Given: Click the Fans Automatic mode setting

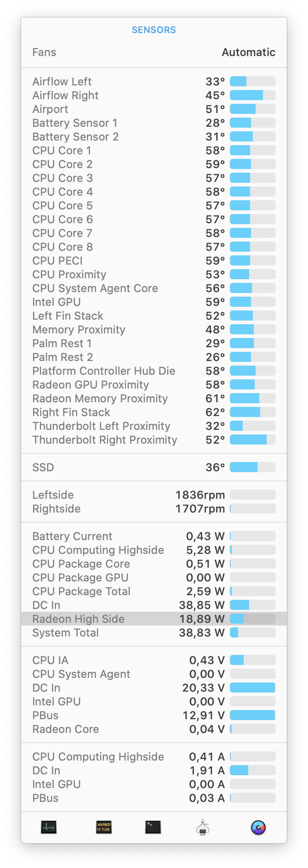Looking at the screenshot, I should (248, 52).
